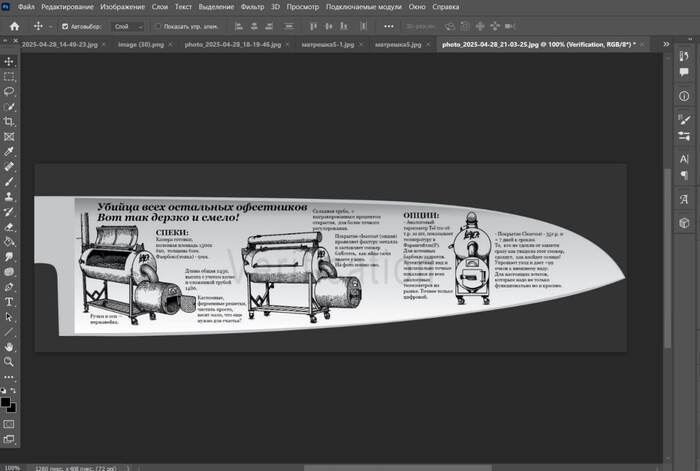Open the Фильтр menu
Viewport: 700px width, 471px height.
251,6
